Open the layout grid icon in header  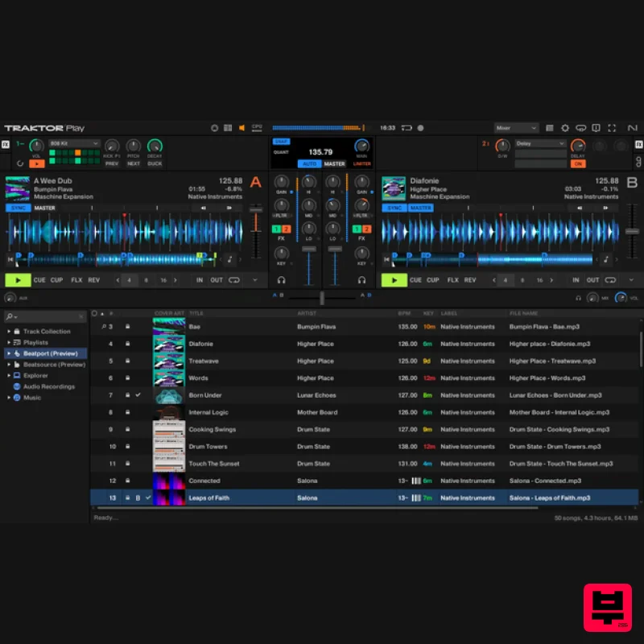point(228,128)
